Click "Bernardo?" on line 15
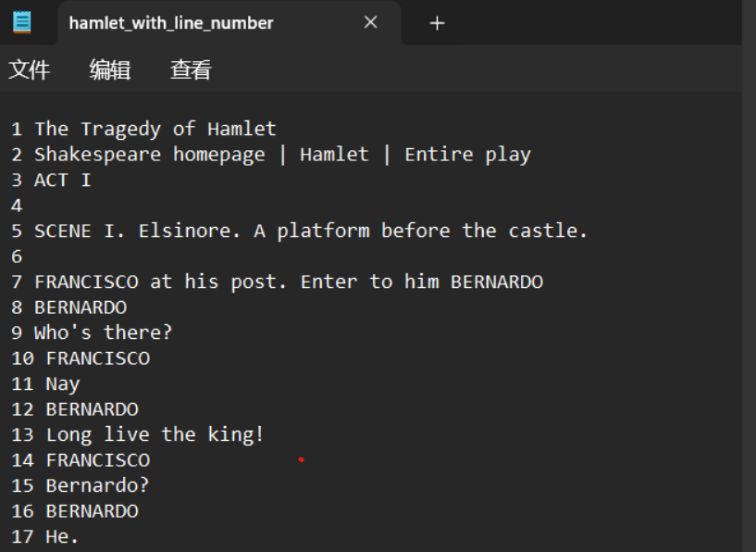 tap(97, 485)
